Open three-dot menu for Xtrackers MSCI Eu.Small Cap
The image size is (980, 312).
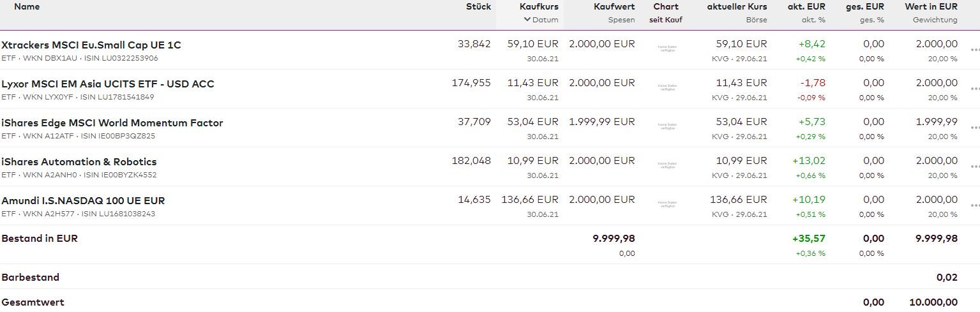click(974, 50)
